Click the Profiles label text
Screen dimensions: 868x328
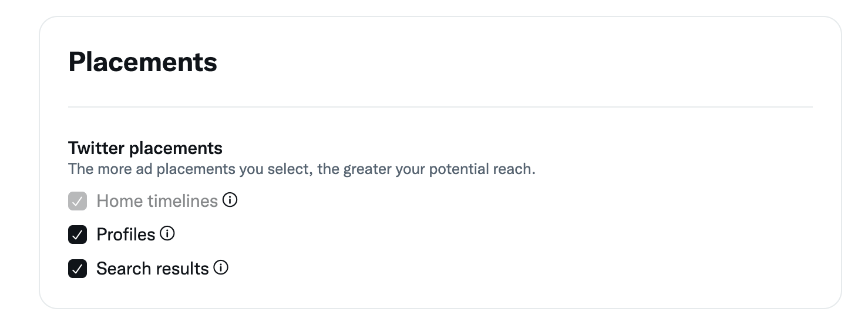[126, 235]
